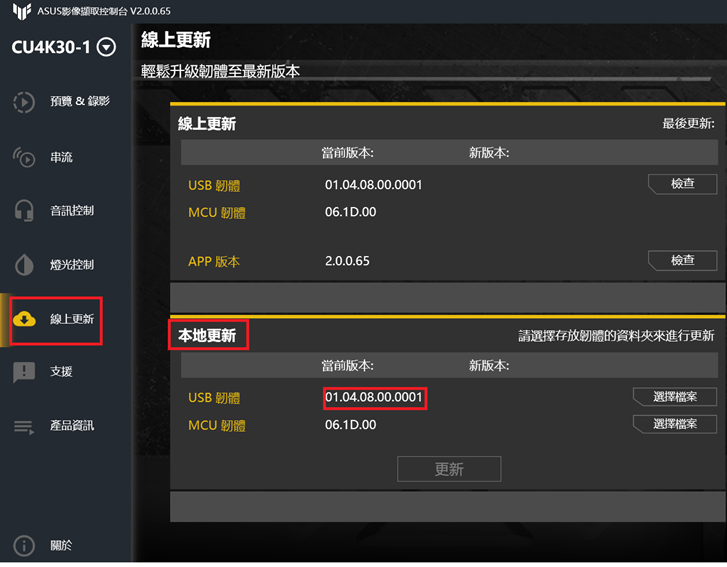Click the 產品資訊 list icon

[24, 427]
